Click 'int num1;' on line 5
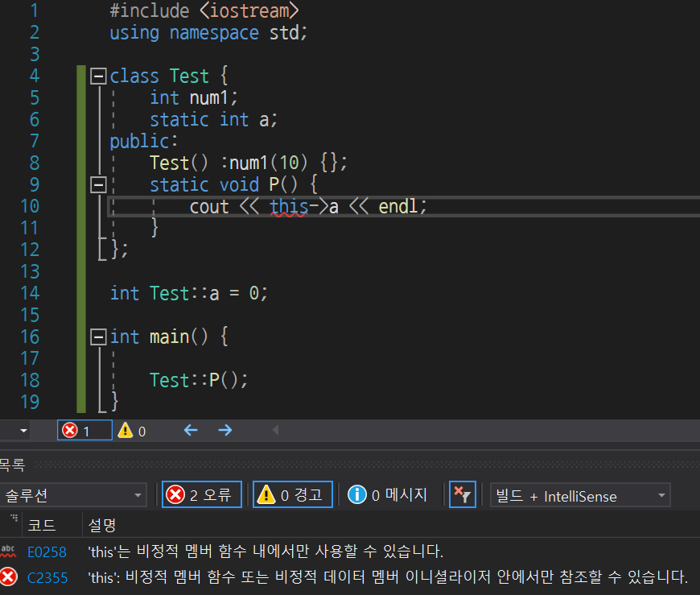 (x=194, y=98)
